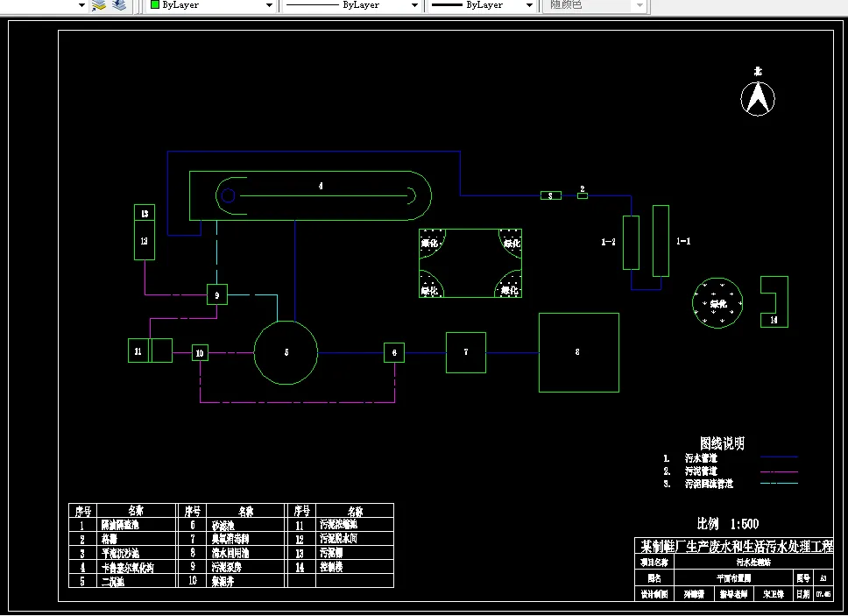Select the 污水管道 legend label

[701, 458]
